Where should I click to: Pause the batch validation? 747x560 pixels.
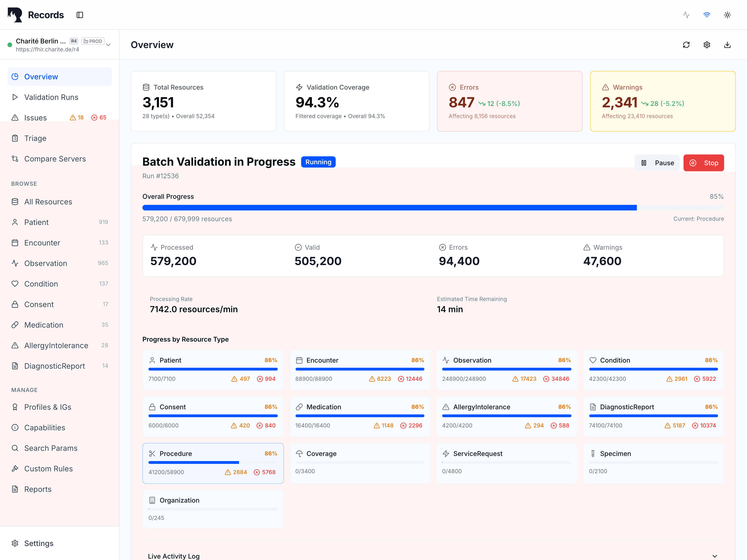pos(657,163)
